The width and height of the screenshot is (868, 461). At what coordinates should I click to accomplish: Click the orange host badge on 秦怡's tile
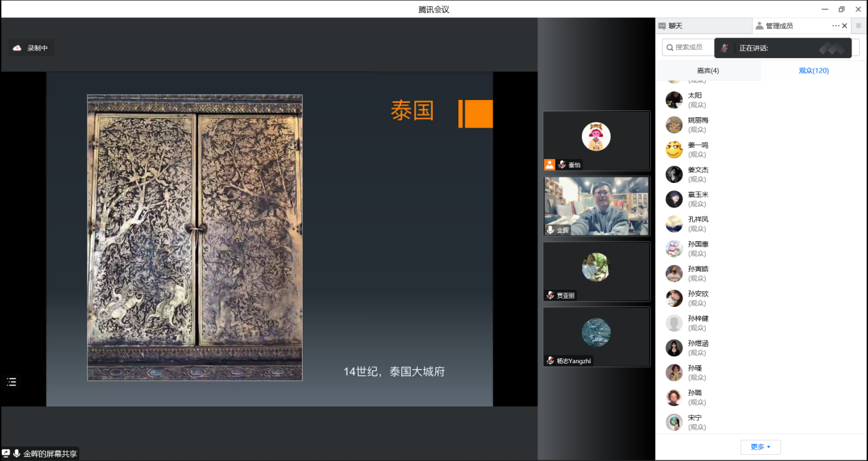tap(549, 164)
